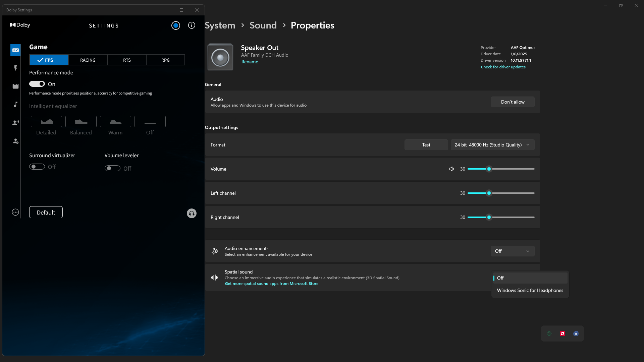This screenshot has height=362, width=644.
Task: Click the 'Speaker Out' device name
Action: point(260,48)
